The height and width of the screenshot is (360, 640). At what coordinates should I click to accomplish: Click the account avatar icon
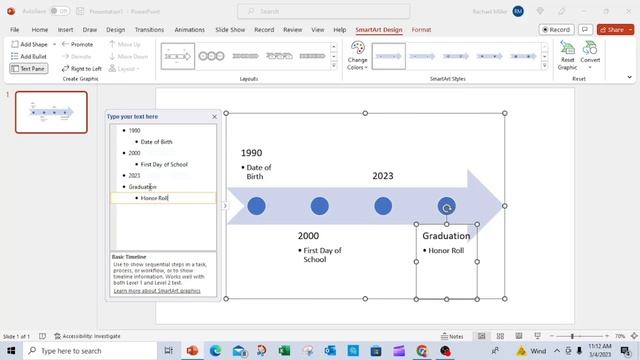click(x=518, y=11)
